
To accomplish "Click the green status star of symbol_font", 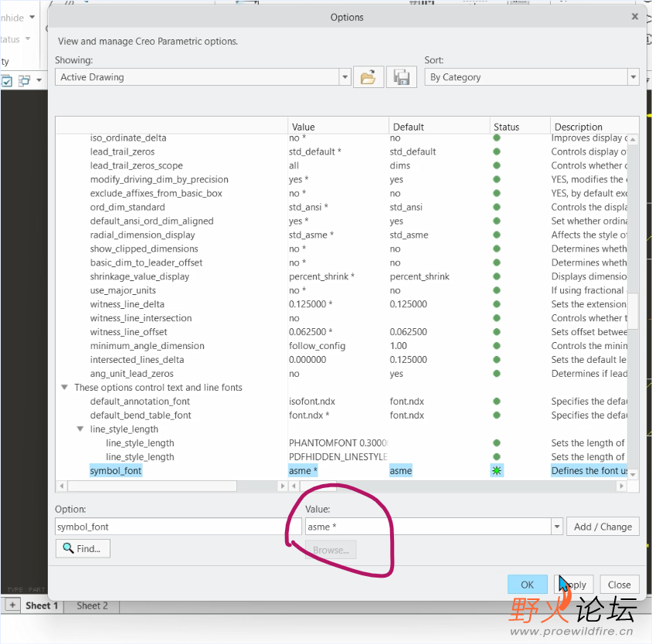I will point(497,470).
